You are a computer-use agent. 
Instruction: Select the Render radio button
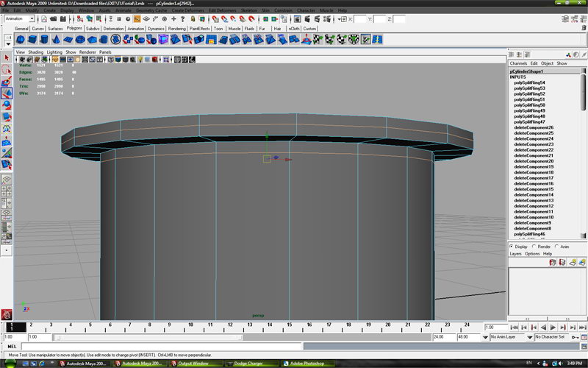534,247
